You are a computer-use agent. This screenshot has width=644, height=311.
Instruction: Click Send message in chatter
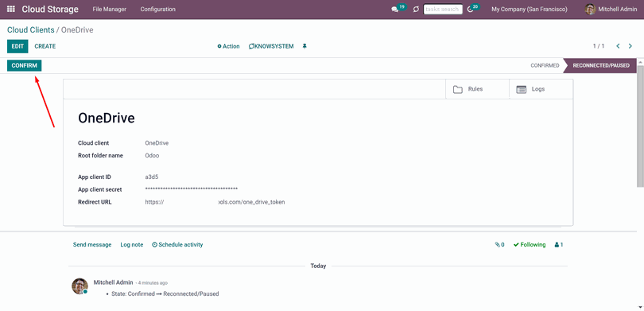tap(92, 245)
